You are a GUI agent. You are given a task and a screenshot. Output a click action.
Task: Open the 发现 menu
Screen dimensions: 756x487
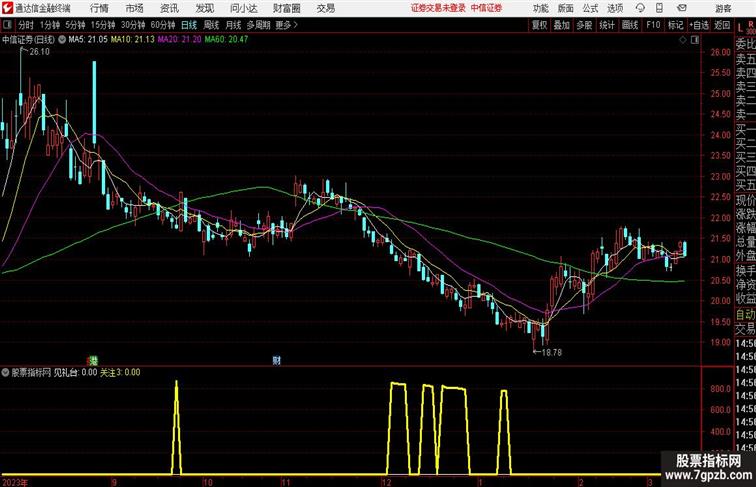[x=204, y=8]
